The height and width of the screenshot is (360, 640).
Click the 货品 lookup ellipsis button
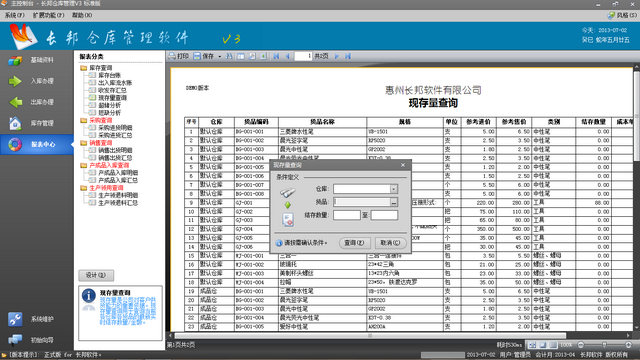coord(393,202)
